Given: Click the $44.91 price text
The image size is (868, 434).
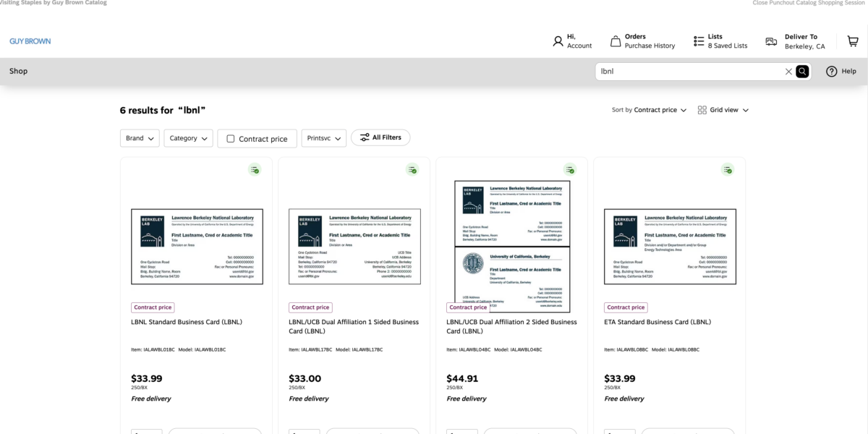Looking at the screenshot, I should [x=462, y=378].
